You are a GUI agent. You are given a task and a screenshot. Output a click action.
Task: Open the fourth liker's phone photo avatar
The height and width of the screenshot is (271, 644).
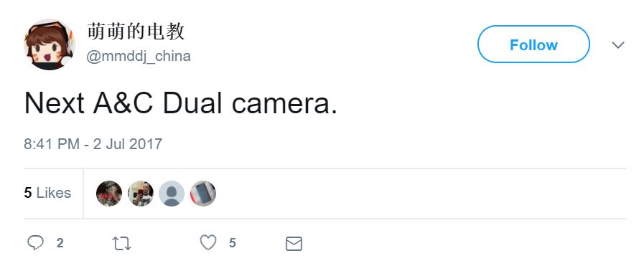coord(203,193)
